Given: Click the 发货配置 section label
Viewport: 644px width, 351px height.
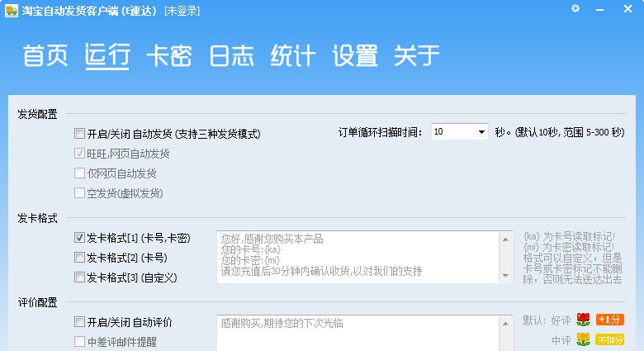Looking at the screenshot, I should (37, 114).
